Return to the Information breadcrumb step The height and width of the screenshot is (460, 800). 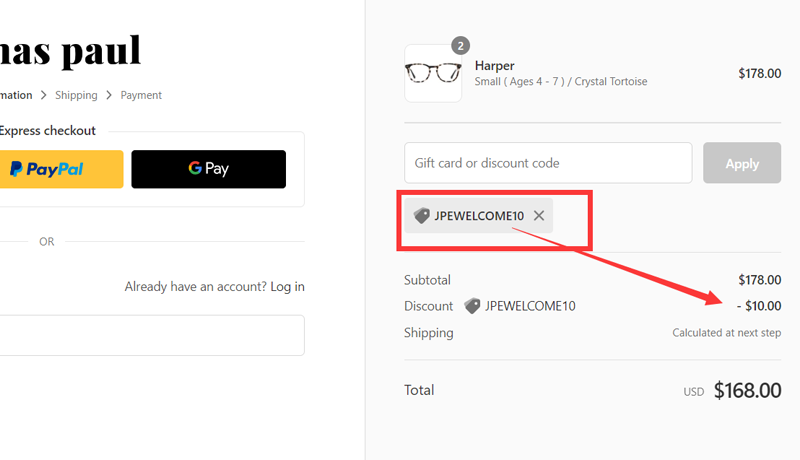click(14, 95)
